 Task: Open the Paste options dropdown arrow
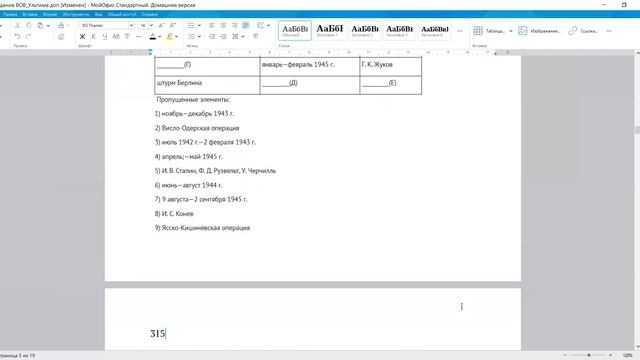click(x=48, y=26)
